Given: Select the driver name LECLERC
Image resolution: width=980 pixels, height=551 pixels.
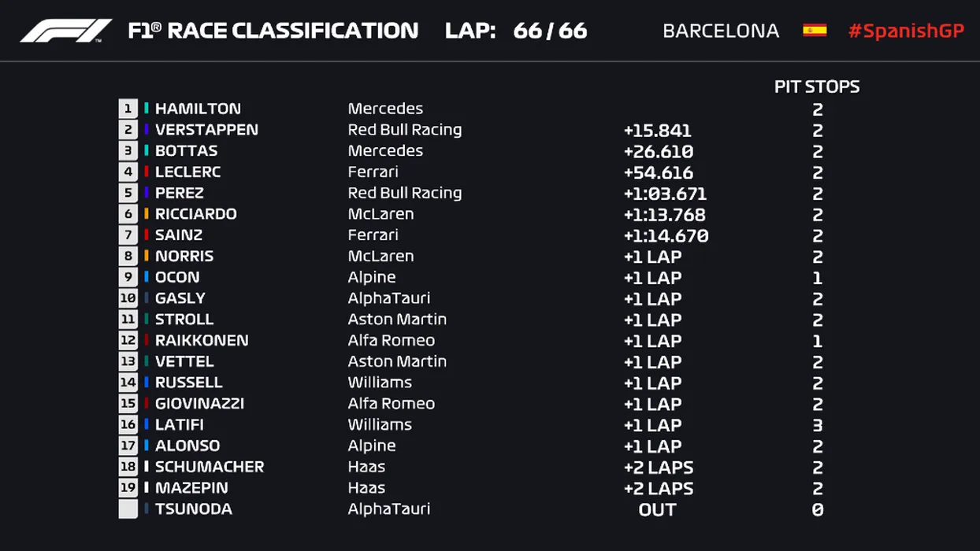Looking at the screenshot, I should coord(187,172).
